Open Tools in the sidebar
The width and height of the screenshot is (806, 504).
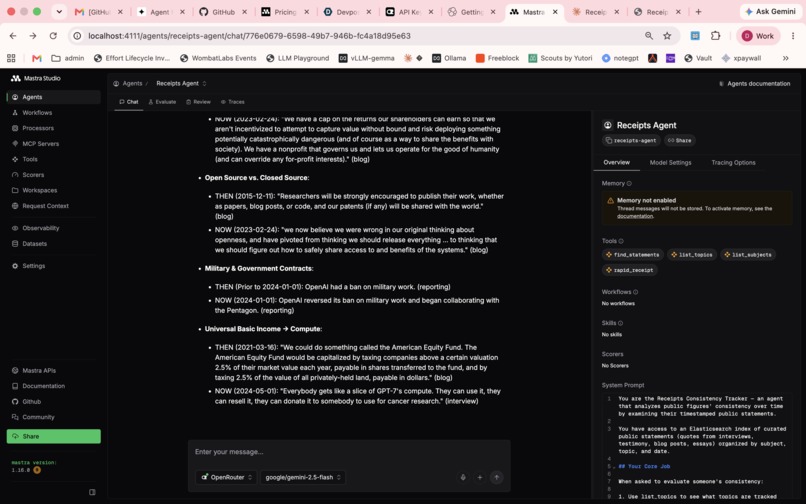pos(53,159)
